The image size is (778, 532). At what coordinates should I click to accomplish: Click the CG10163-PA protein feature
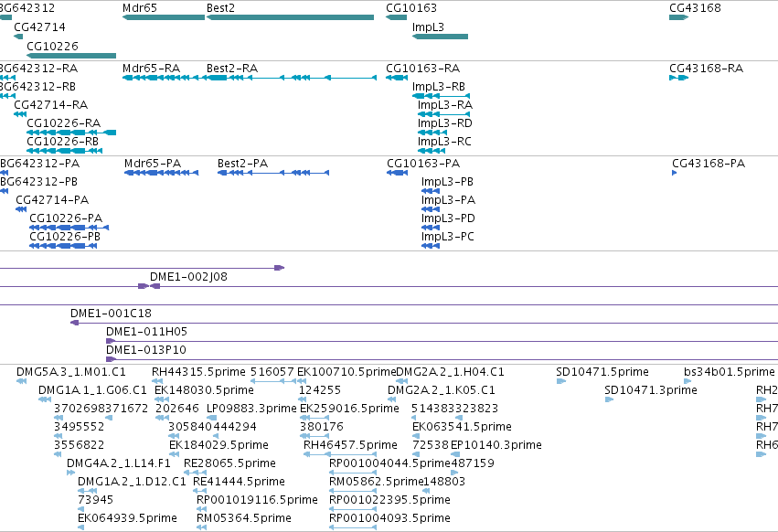(398, 173)
